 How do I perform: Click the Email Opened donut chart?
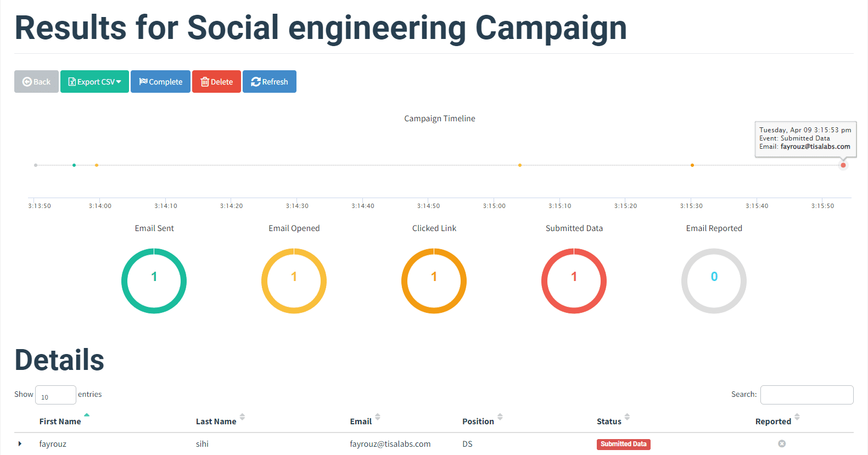294,280
